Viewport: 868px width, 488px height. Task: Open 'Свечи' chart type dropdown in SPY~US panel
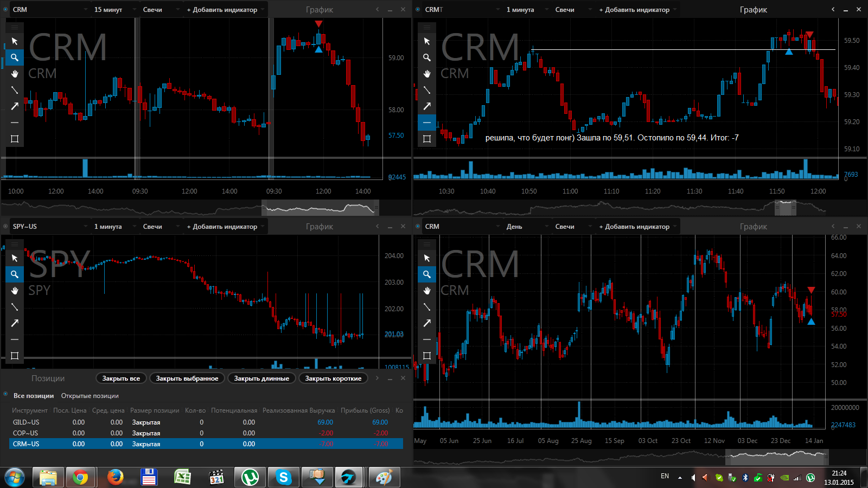click(161, 227)
